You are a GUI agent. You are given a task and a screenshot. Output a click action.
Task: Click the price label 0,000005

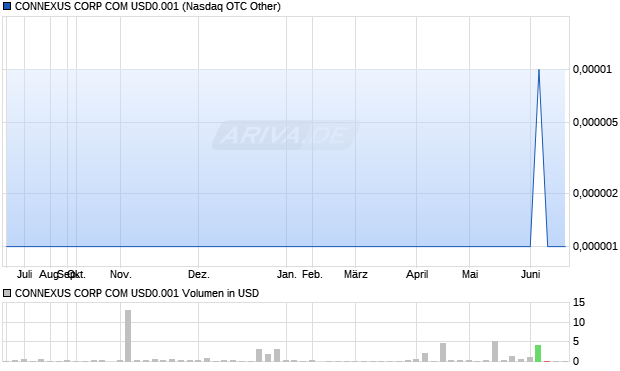(595, 122)
